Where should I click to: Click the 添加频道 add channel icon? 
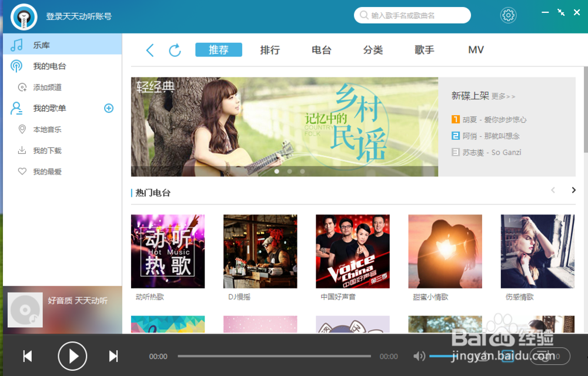(x=22, y=88)
